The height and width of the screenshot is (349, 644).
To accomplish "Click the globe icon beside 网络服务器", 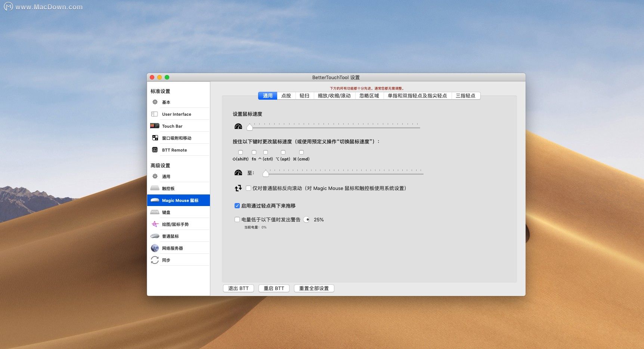I will point(155,248).
